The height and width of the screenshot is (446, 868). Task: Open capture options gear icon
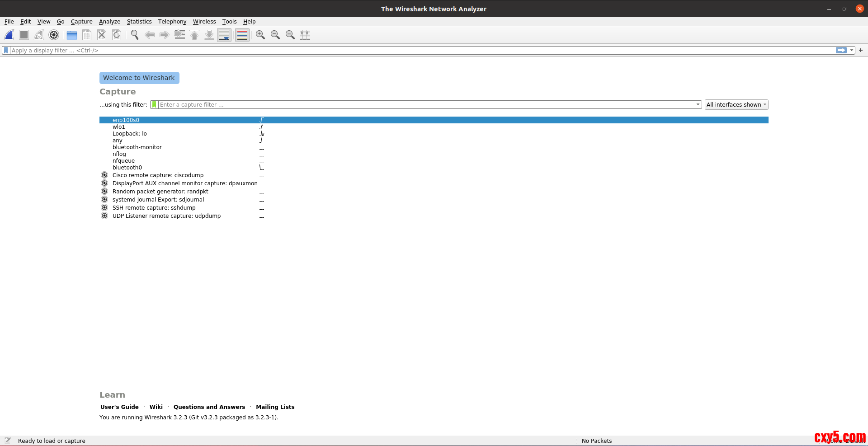tap(54, 35)
